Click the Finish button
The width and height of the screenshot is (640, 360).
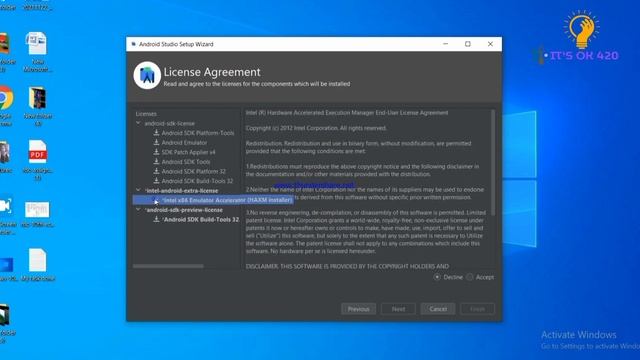(478, 309)
